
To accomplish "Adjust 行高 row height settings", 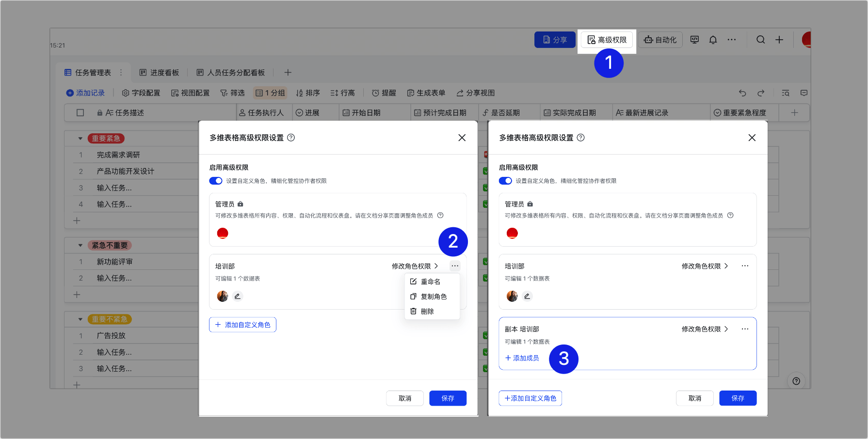I will [x=343, y=93].
